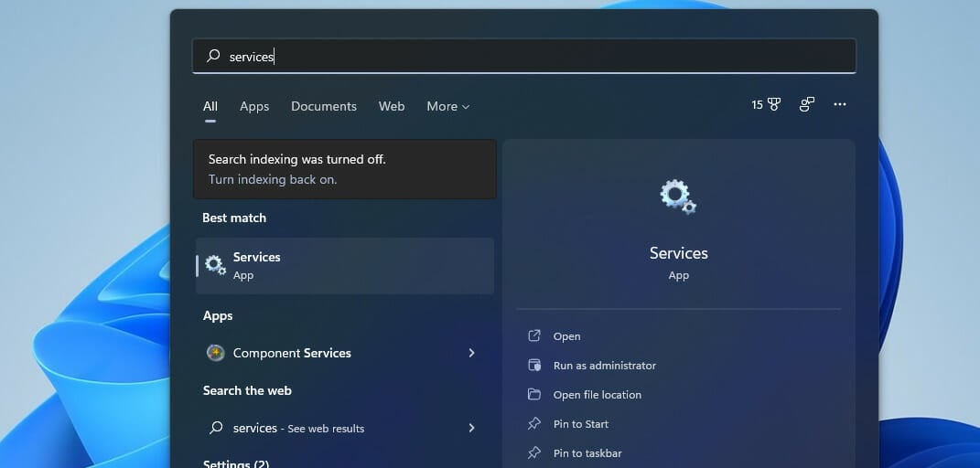Click the search magnifier icon in search box
Screen dimensions: 980x468
coord(213,57)
